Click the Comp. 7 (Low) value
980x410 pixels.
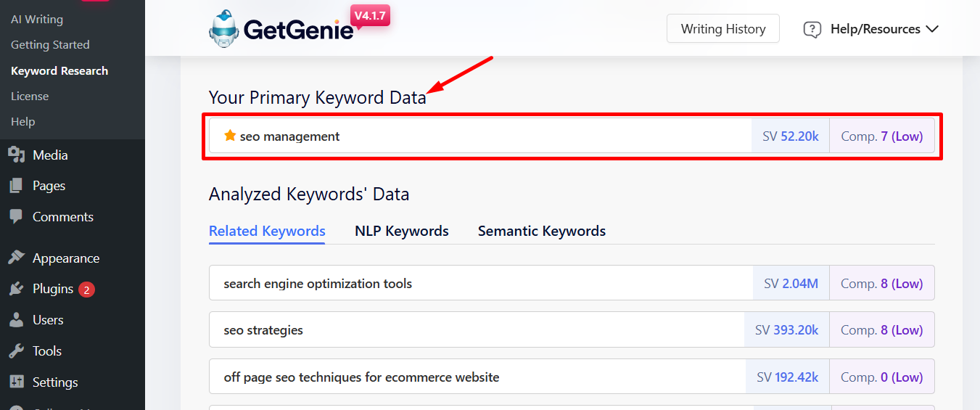point(882,136)
